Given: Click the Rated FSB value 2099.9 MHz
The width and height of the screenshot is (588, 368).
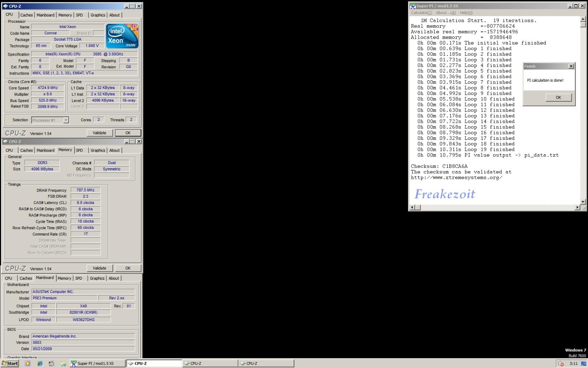Looking at the screenshot, I should [48, 107].
